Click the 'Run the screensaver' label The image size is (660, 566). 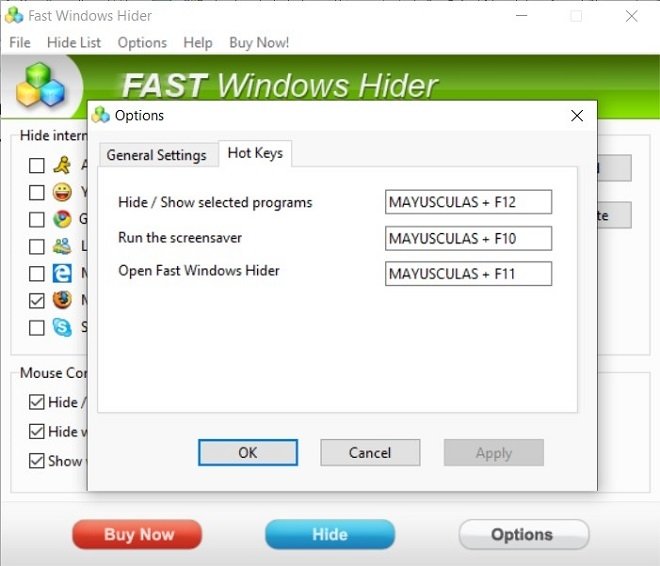[x=180, y=238]
